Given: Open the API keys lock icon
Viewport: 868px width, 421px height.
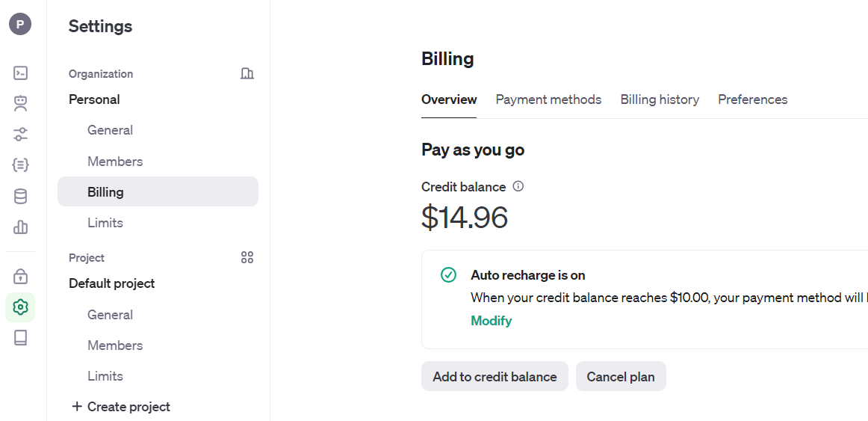Looking at the screenshot, I should tap(21, 277).
